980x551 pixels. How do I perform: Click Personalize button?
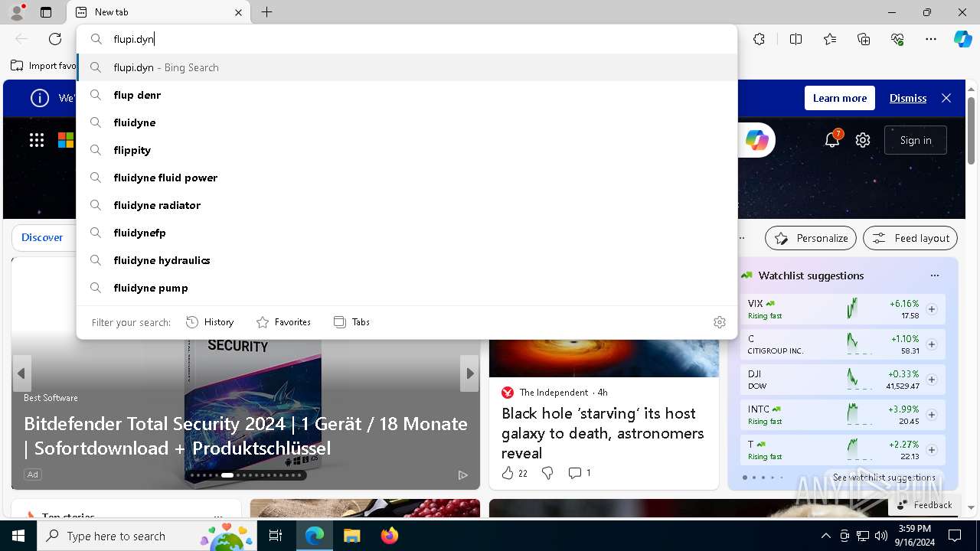point(812,238)
